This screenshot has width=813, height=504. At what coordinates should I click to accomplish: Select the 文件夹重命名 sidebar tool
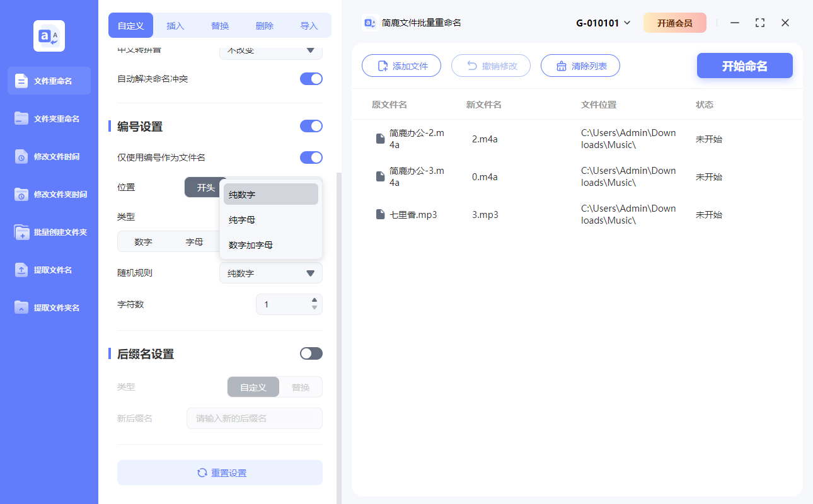49,118
